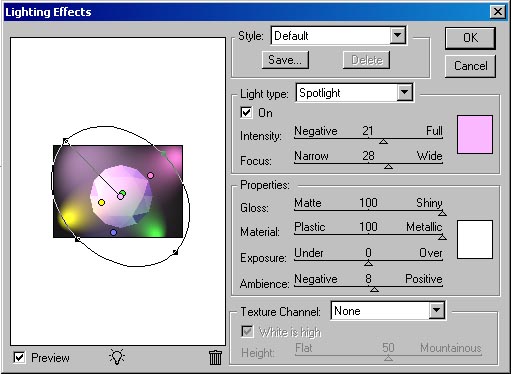Screen dimensions: 511x374
Task: Click the Intensity slider thumb
Action: coord(383,142)
